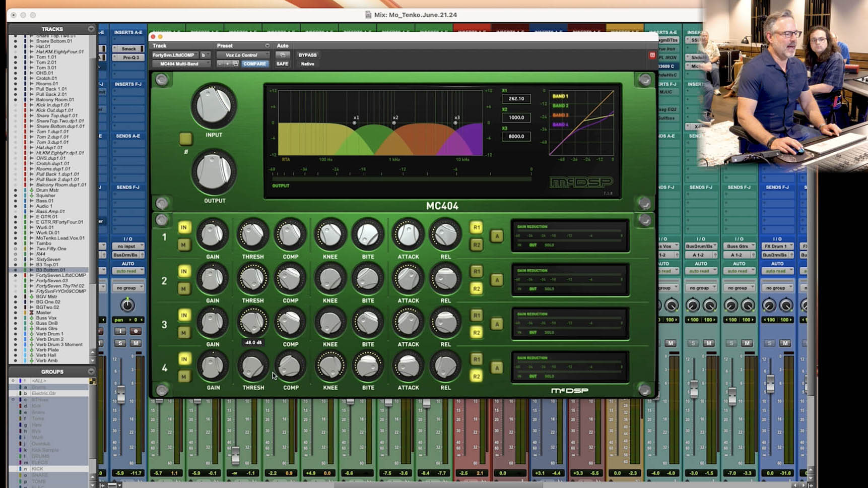Click the MC404 OUTPUT knob

click(x=214, y=172)
